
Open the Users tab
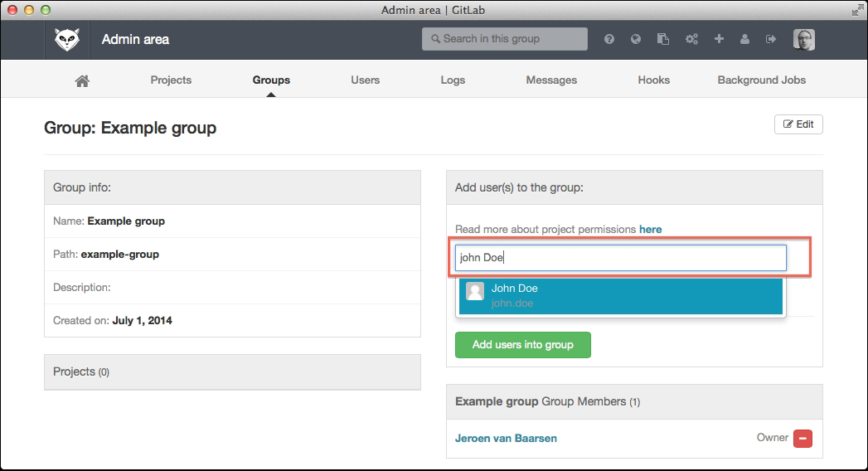365,80
